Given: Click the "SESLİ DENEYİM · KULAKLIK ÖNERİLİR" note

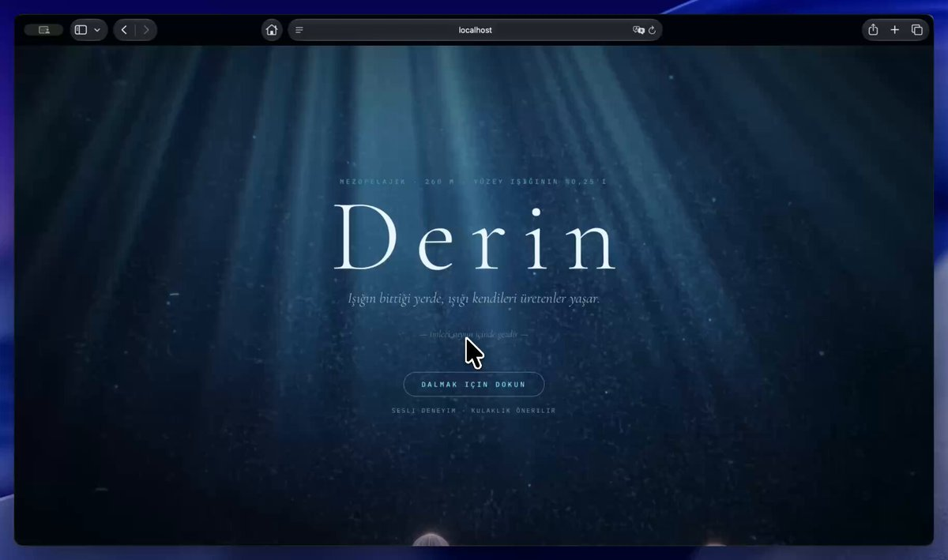Looking at the screenshot, I should pos(474,411).
